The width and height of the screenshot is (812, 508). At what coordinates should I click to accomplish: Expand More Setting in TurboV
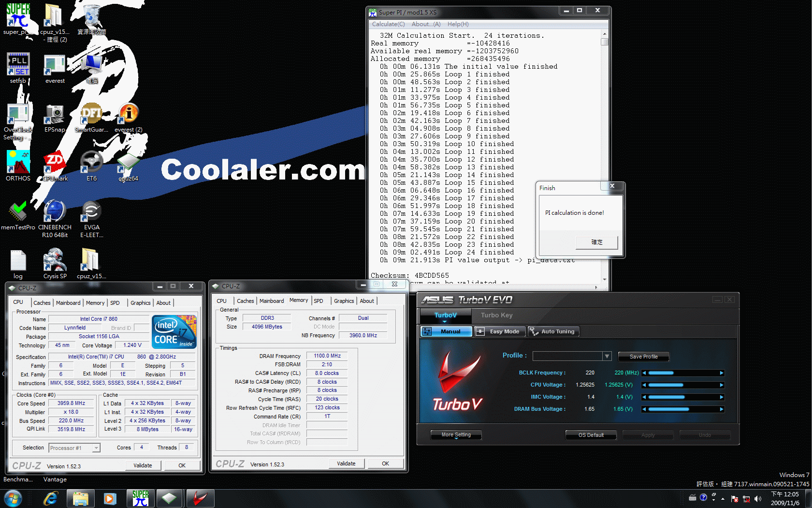pos(456,435)
